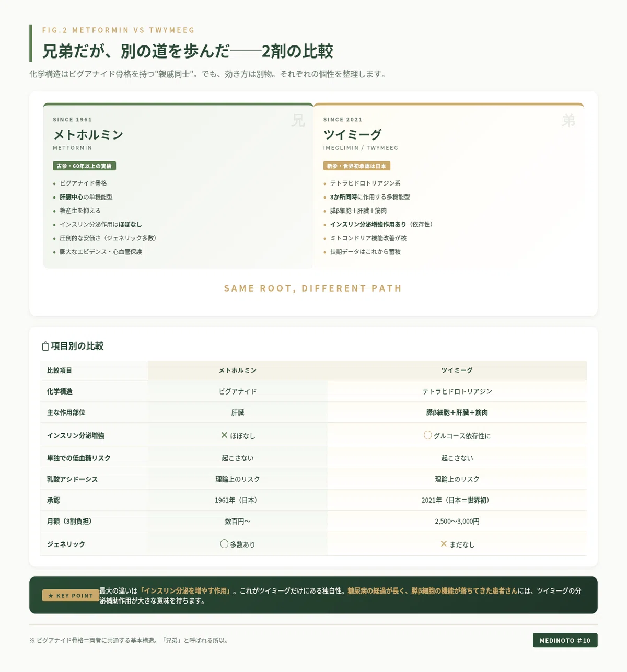The width and height of the screenshot is (627, 672).
Task: Click the 肝臓 cell in the 主な作用部位 row
Action: [238, 413]
